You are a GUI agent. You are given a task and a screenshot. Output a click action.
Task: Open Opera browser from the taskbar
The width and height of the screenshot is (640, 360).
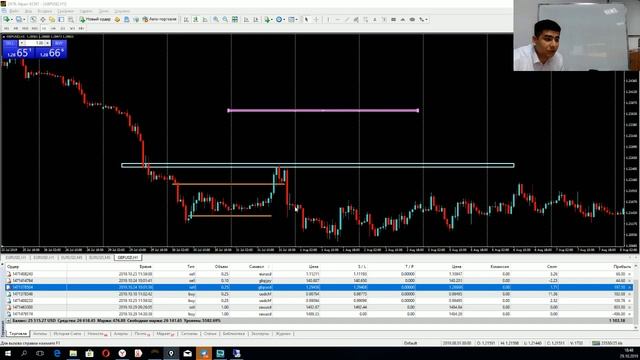pyautogui.click(x=106, y=353)
